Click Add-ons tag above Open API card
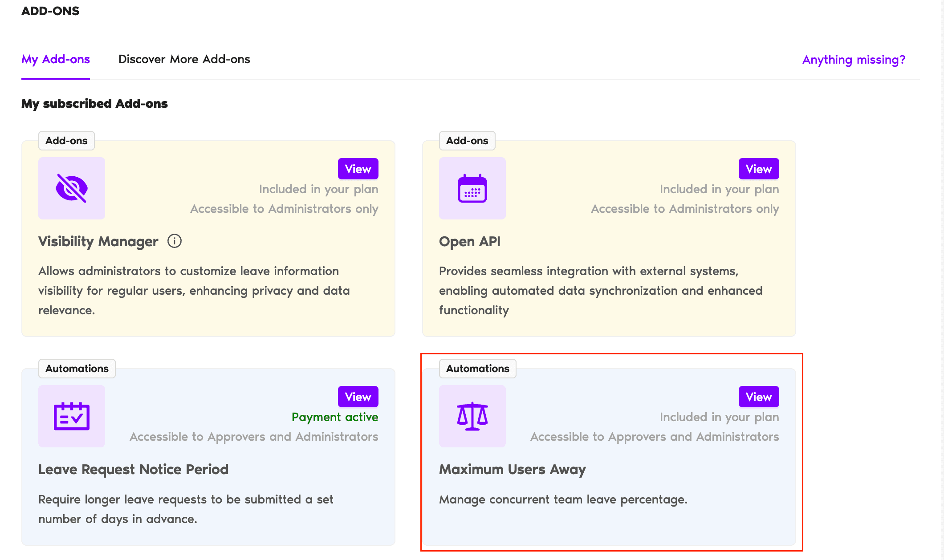 point(467,141)
